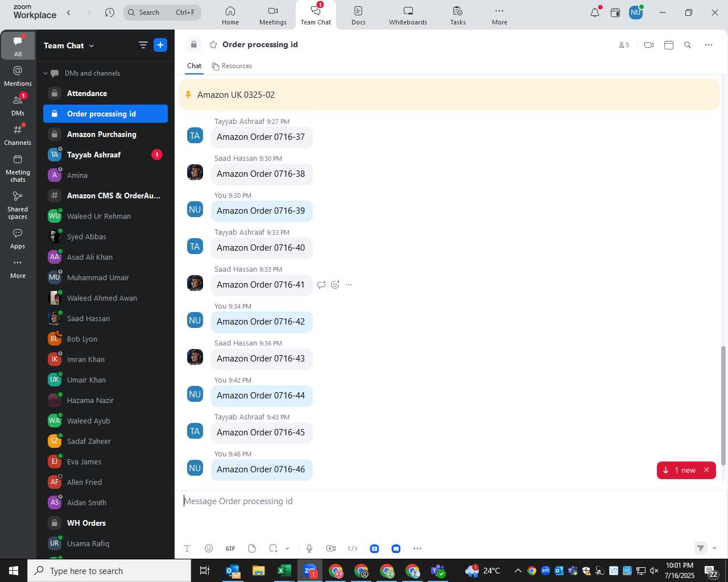Search within this chat
The width and height of the screenshot is (728, 582).
click(688, 45)
